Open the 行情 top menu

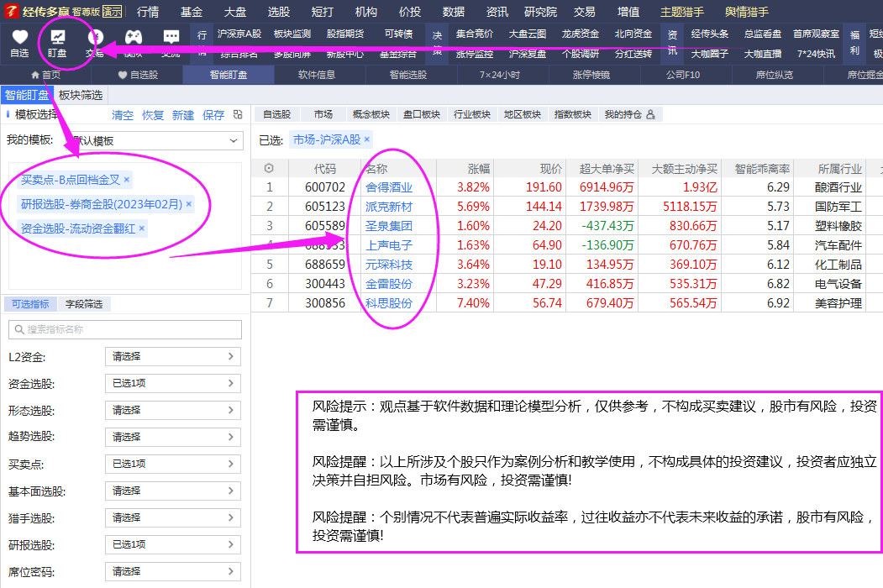coord(148,11)
